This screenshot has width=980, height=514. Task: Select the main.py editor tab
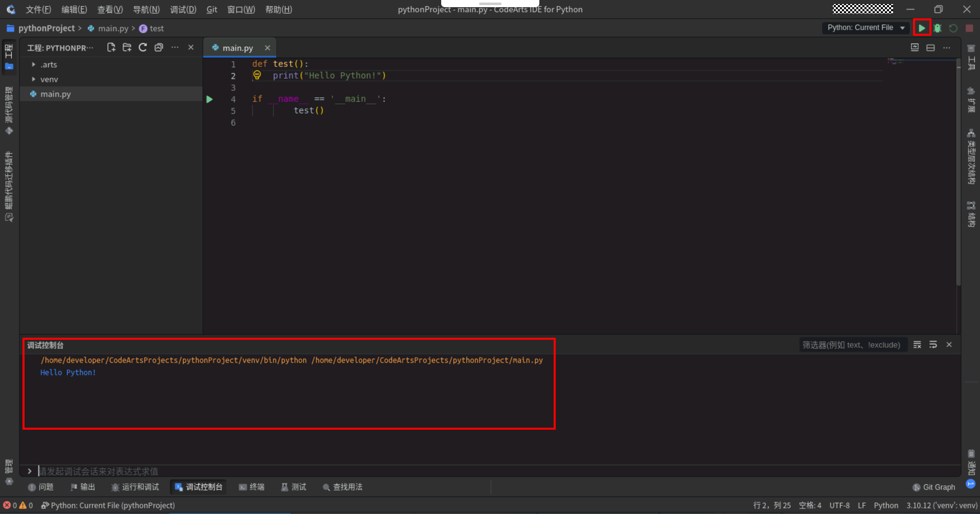[238, 48]
